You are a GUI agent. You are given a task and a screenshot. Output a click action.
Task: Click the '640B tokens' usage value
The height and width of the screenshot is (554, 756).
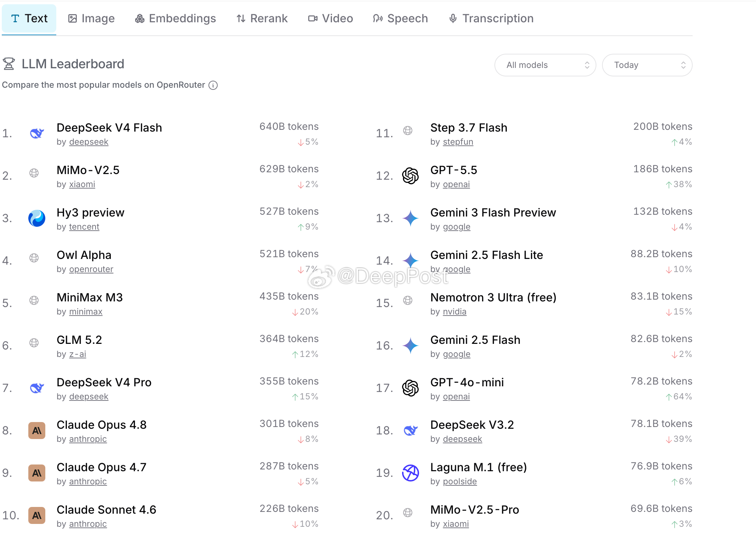289,127
